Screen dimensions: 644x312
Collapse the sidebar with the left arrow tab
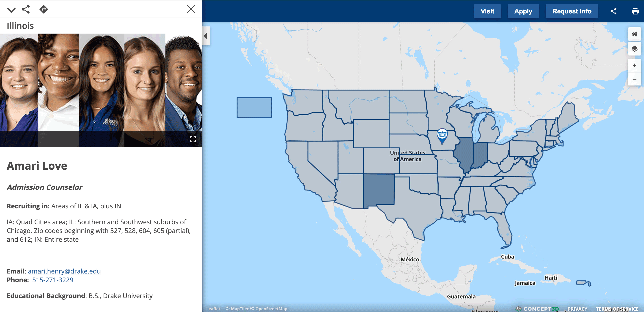click(x=205, y=36)
